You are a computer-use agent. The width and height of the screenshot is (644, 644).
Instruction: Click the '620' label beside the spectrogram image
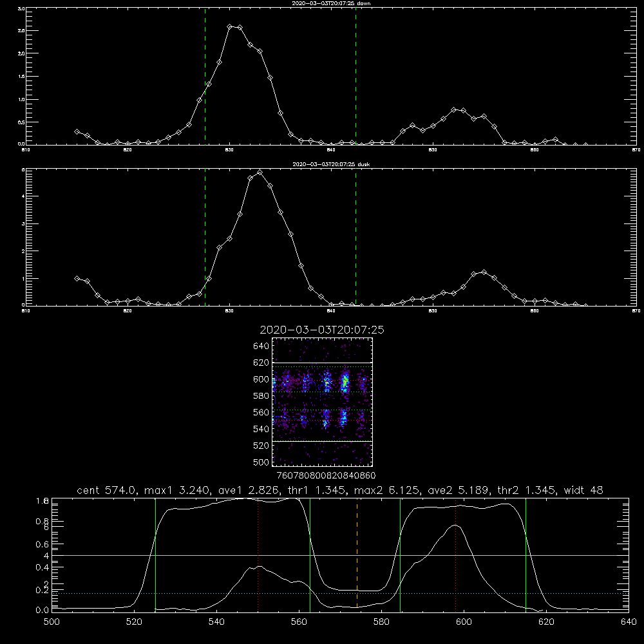coord(261,363)
